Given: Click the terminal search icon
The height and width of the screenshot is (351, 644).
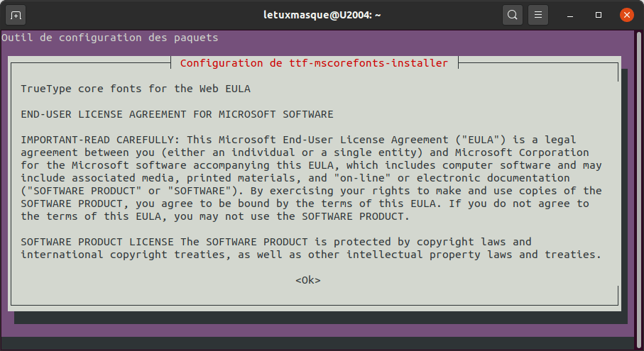Looking at the screenshot, I should [512, 14].
